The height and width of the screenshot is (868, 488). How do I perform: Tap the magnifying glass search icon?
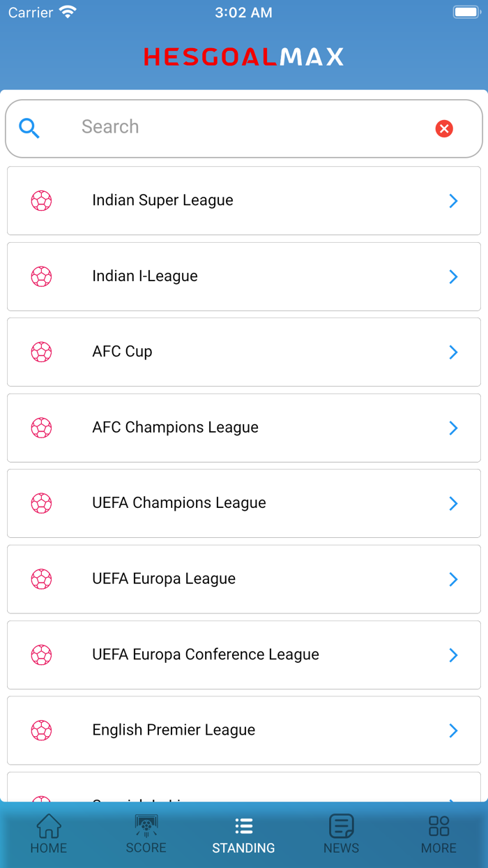coord(29,128)
